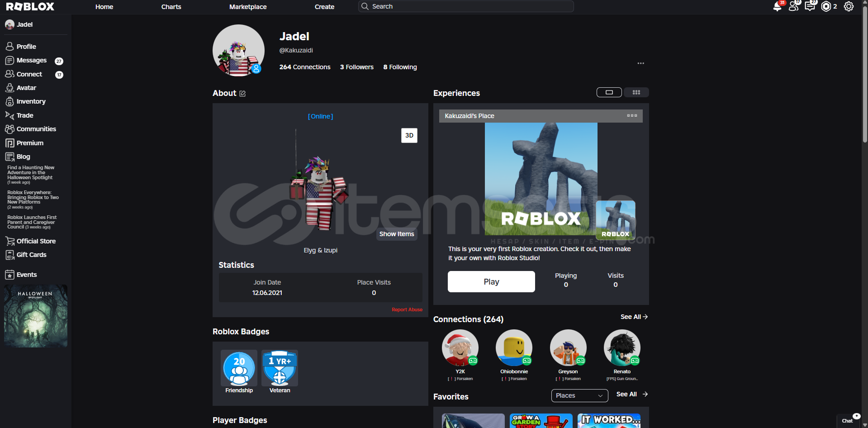Open the 264 Connections link
The height and width of the screenshot is (428, 868).
click(305, 67)
